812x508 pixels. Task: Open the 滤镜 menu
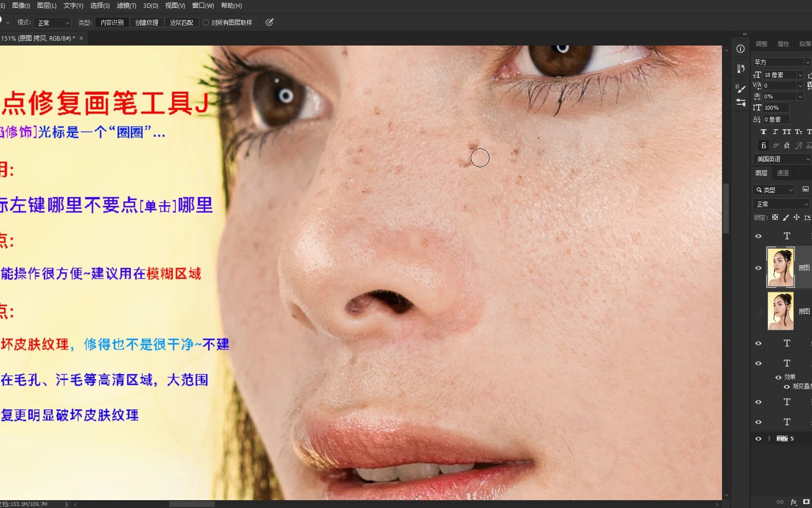tap(127, 6)
